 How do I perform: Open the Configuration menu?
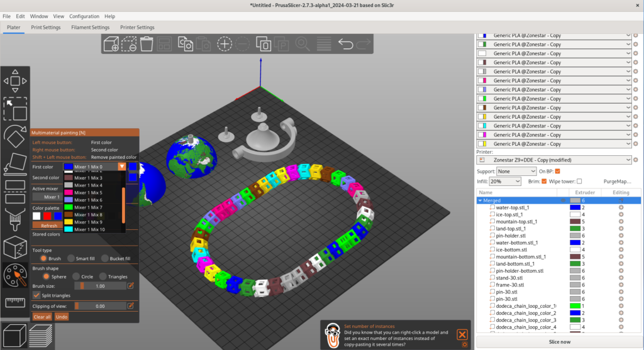[x=84, y=16]
